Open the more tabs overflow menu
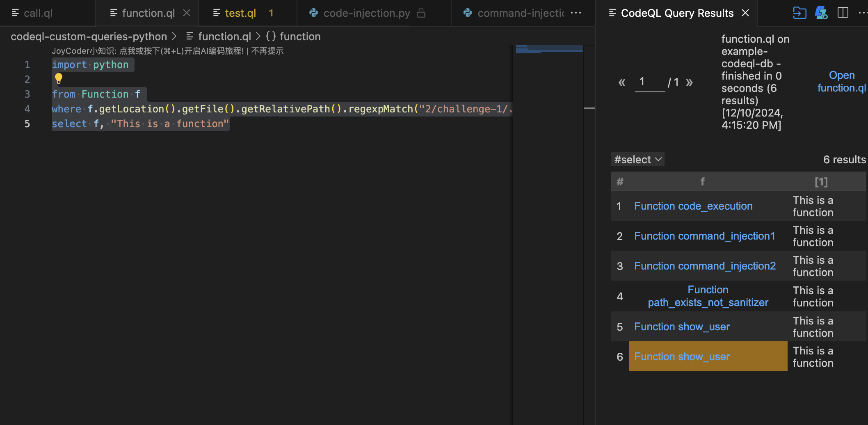The height and width of the screenshot is (425, 868). [x=576, y=13]
